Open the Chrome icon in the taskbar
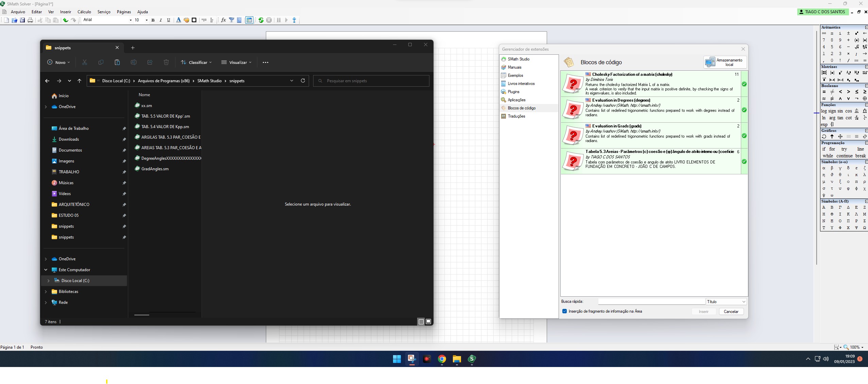The height and width of the screenshot is (384, 868). click(442, 359)
